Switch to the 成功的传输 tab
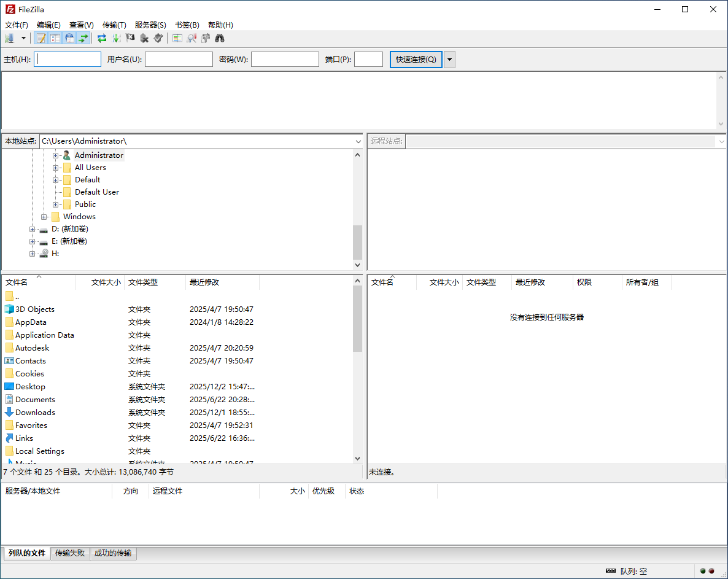The width and height of the screenshot is (728, 579). (113, 553)
